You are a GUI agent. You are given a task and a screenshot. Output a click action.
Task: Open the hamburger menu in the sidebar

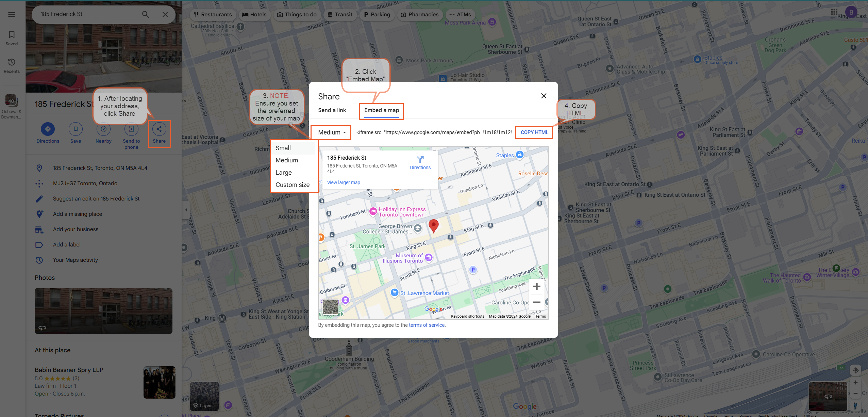pyautogui.click(x=12, y=14)
